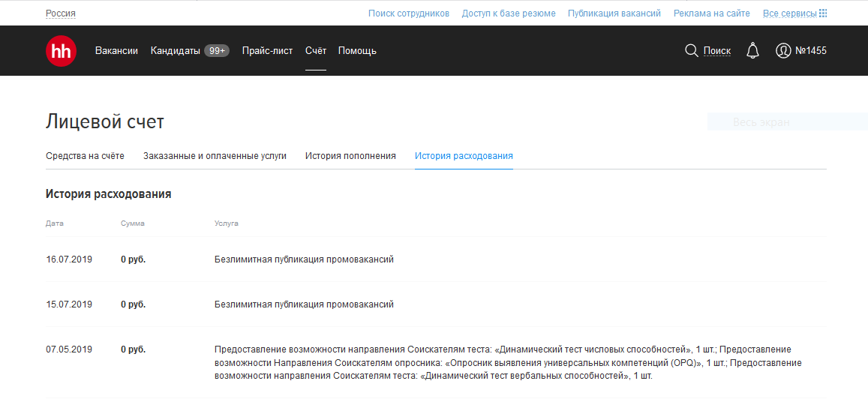Open Все сервисы link
Screen dimensions: 868x399
[789, 13]
